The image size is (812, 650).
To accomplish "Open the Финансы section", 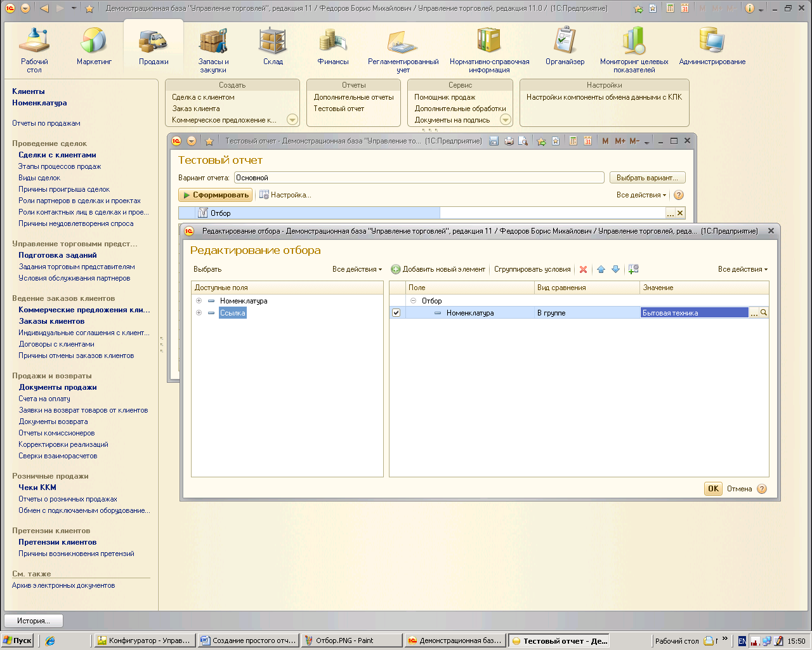I will point(333,47).
